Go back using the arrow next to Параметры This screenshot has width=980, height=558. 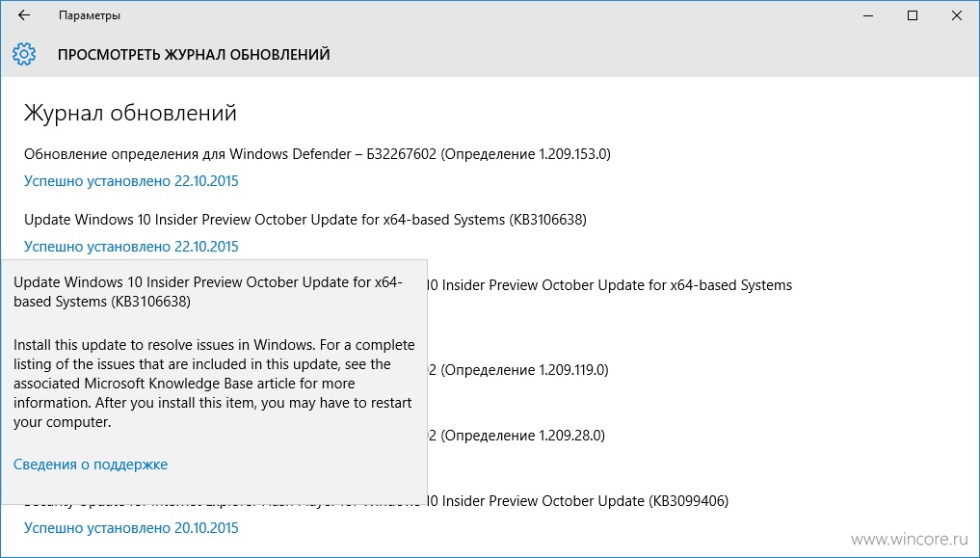[24, 15]
